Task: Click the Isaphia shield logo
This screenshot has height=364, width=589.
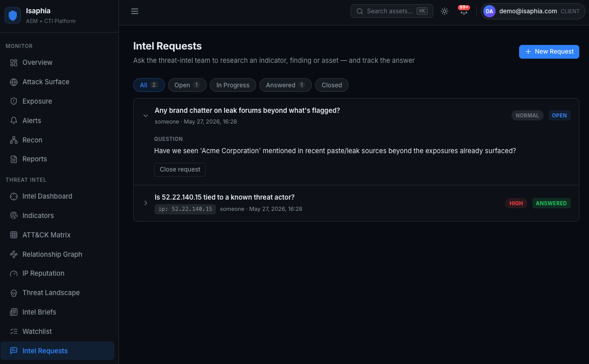Action: click(12, 15)
